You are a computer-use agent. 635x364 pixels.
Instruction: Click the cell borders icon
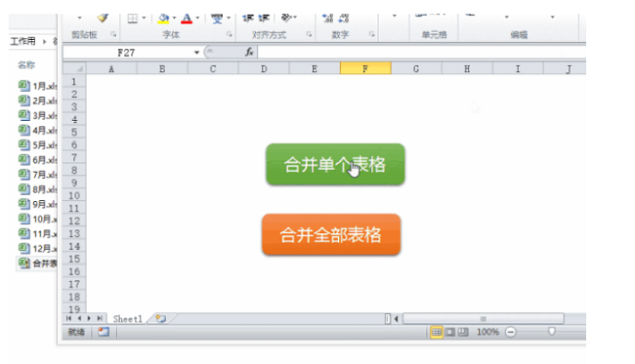[x=132, y=19]
